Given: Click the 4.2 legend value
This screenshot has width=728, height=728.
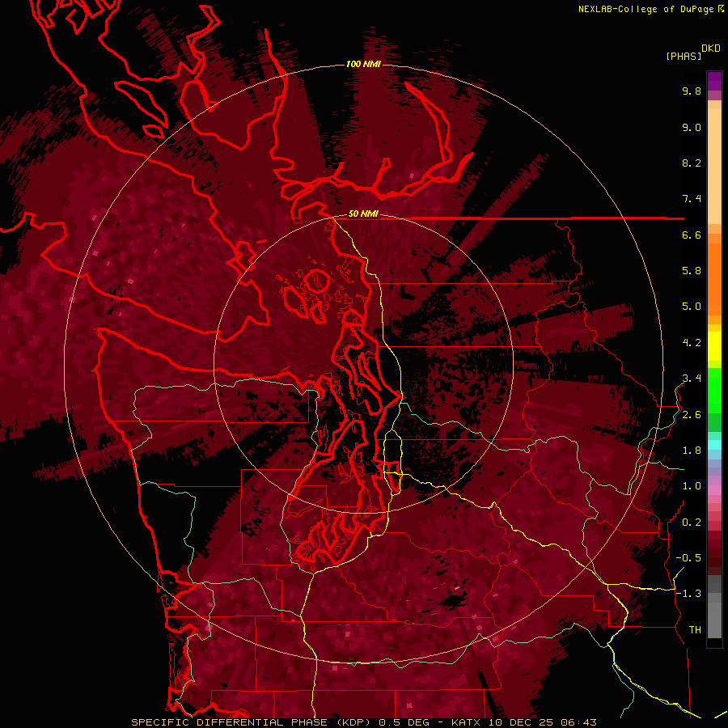Looking at the screenshot, I should [692, 343].
